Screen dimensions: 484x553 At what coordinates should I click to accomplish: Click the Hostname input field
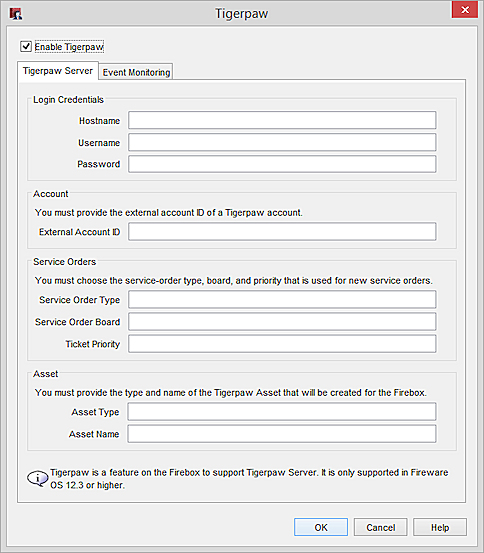[282, 120]
